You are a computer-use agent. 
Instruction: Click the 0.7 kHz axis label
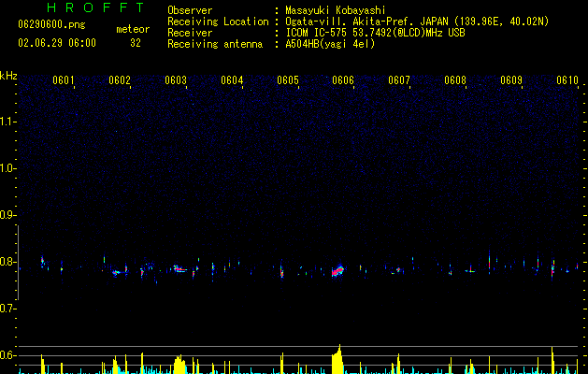coord(7,309)
